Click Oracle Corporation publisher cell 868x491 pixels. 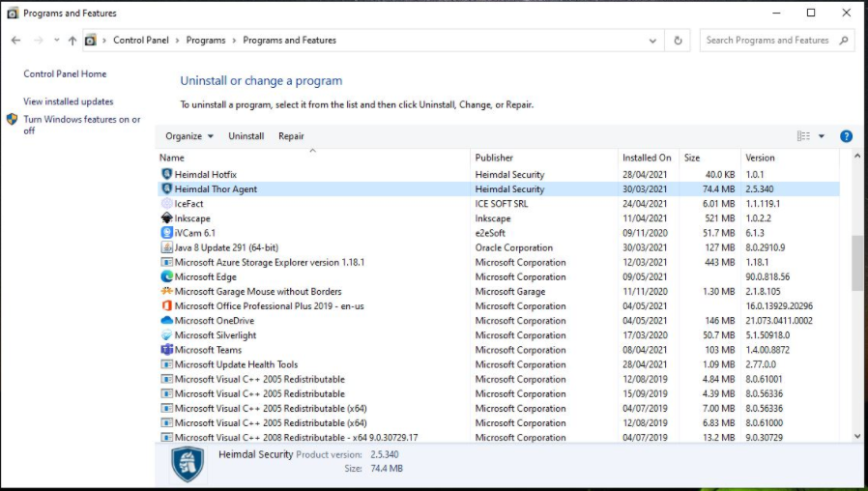tap(513, 247)
